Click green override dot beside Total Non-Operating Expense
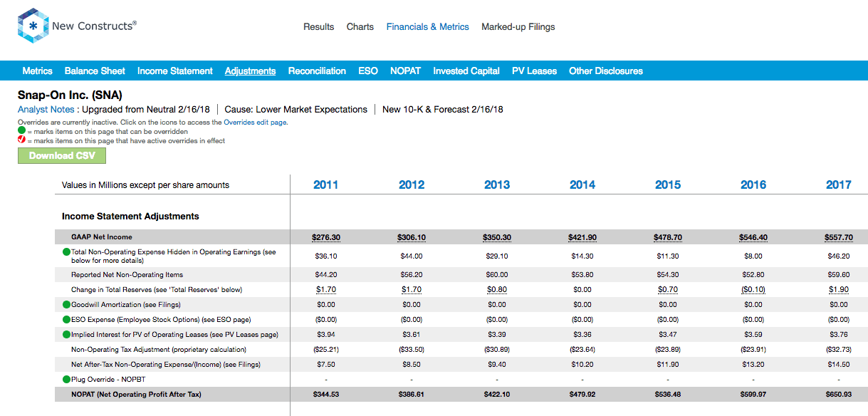This screenshot has width=868, height=416. point(66,252)
